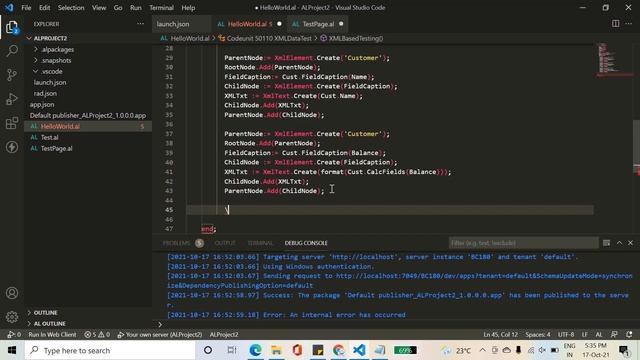Switch to the TestPage.al editor tab
640x360 pixels.
click(x=318, y=24)
